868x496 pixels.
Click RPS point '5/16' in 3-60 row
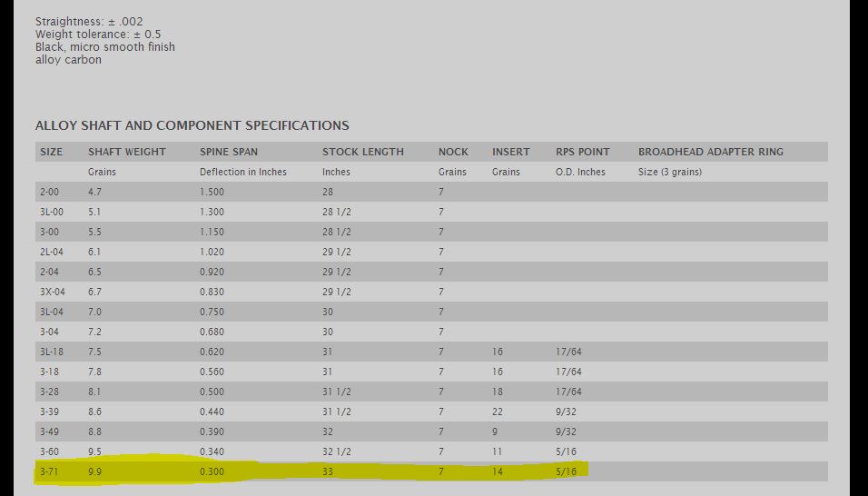point(566,451)
